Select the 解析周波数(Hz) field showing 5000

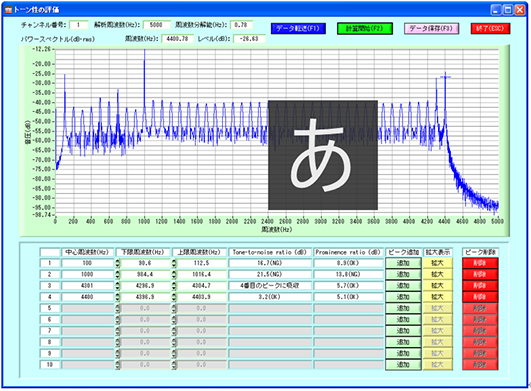click(156, 25)
